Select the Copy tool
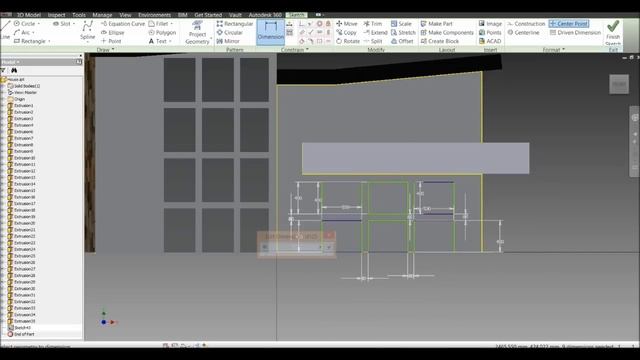 346,32
